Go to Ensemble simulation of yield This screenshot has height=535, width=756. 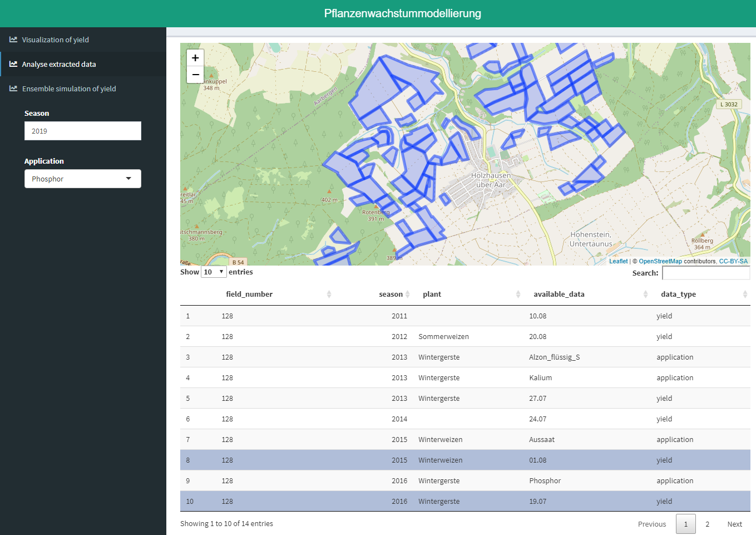(x=69, y=89)
